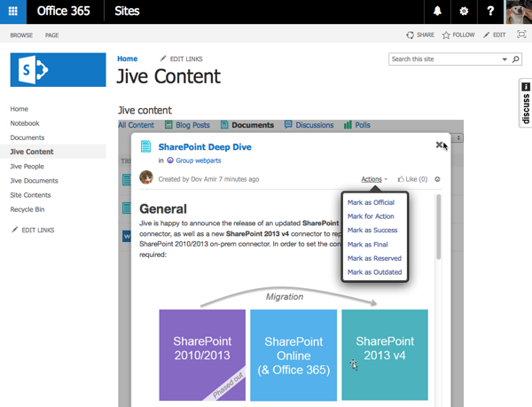Open the Office 365 app launcher grid

(x=13, y=12)
